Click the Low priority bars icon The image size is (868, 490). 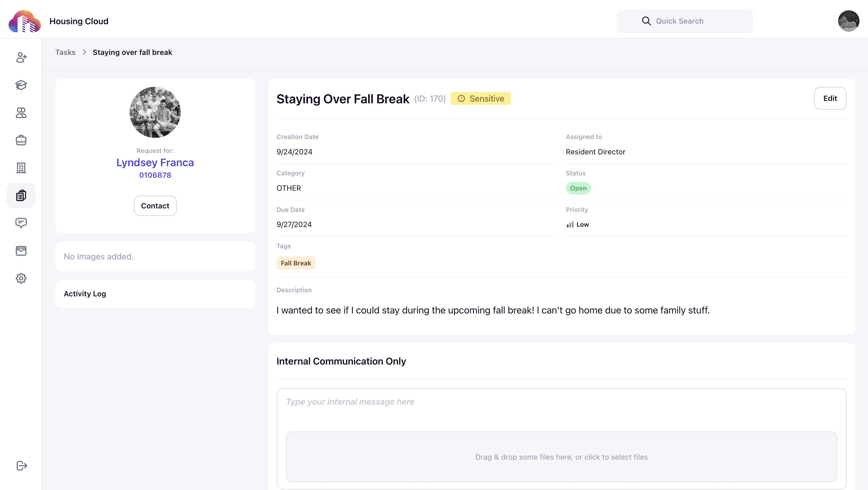click(x=570, y=224)
